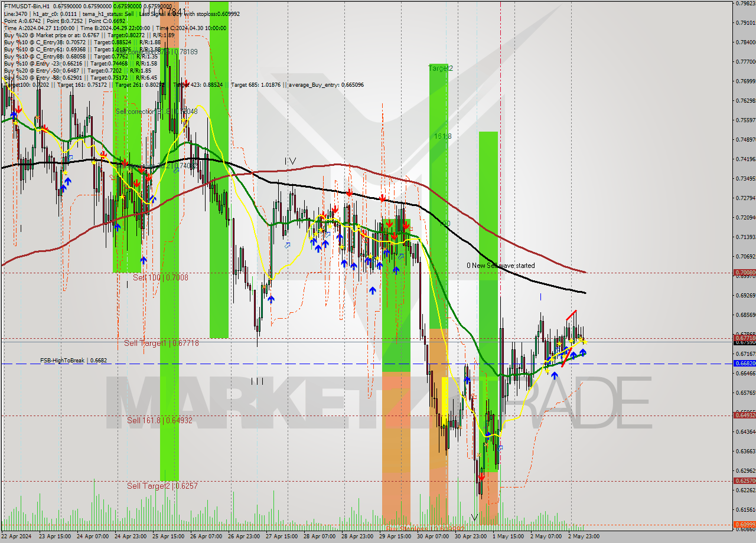Image resolution: width=756 pixels, height=543 pixels.
Task: Click the '24 Apr 23:00' time axis label
Action: [x=130, y=537]
